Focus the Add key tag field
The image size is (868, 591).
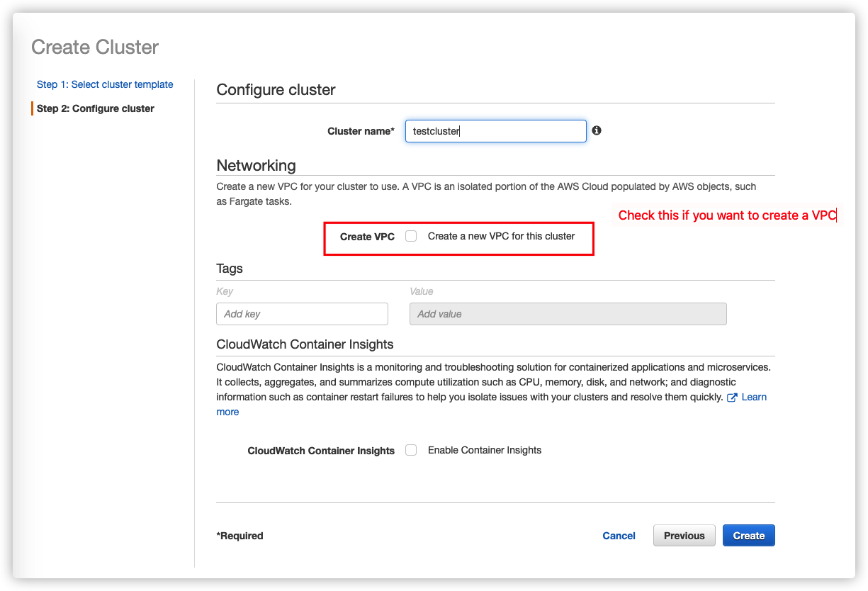(x=302, y=314)
